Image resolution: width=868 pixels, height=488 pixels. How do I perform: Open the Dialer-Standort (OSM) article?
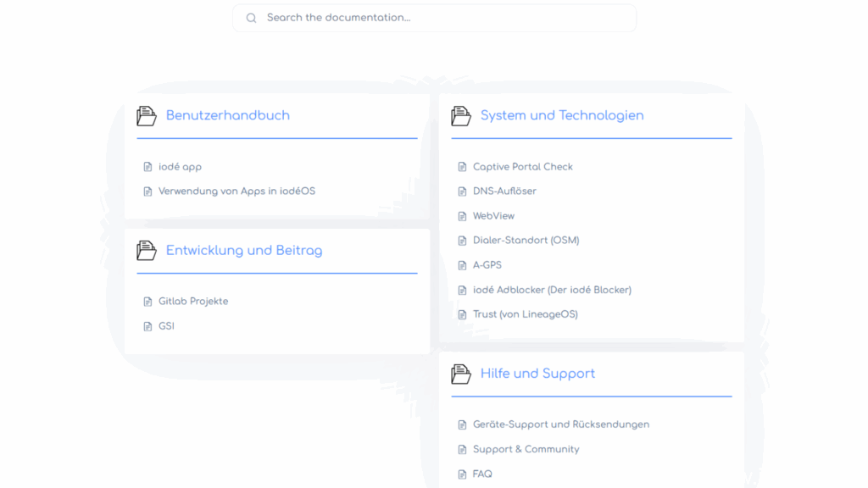[526, 241]
